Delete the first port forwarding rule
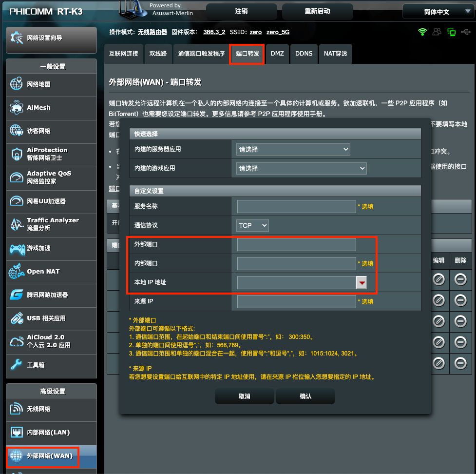Screen dimensions: 476x474 coord(460,279)
